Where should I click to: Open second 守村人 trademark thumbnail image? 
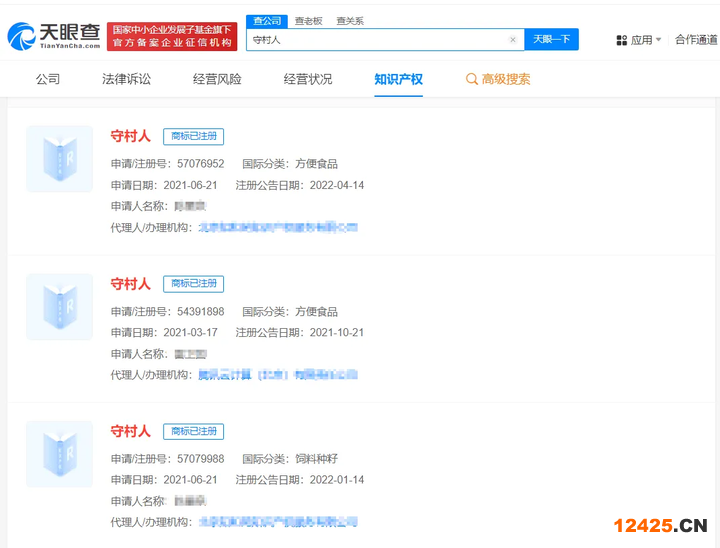(x=59, y=306)
